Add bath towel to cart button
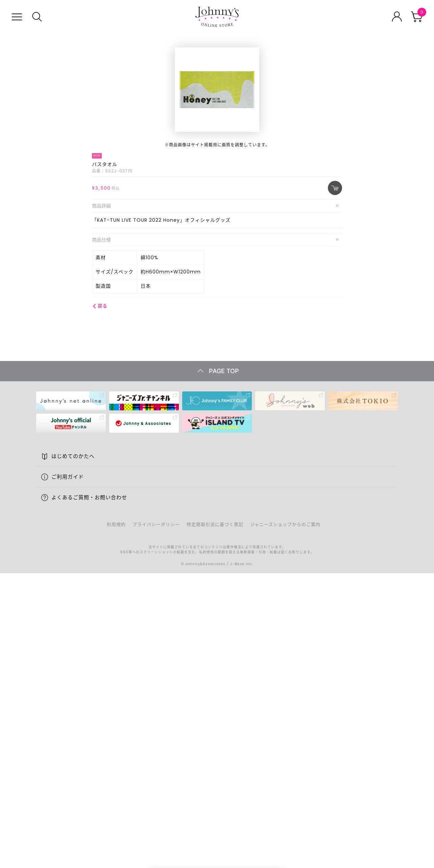434x868 pixels. click(x=335, y=188)
